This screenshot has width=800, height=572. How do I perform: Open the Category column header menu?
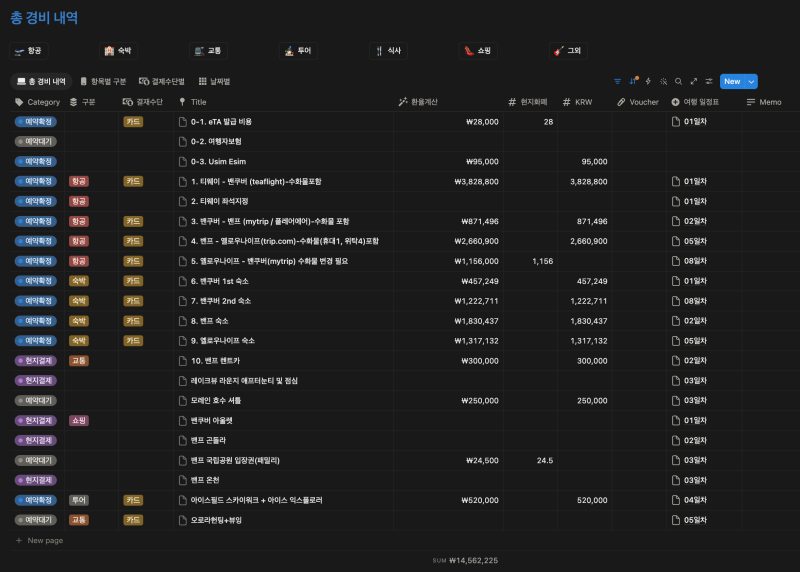coord(37,102)
